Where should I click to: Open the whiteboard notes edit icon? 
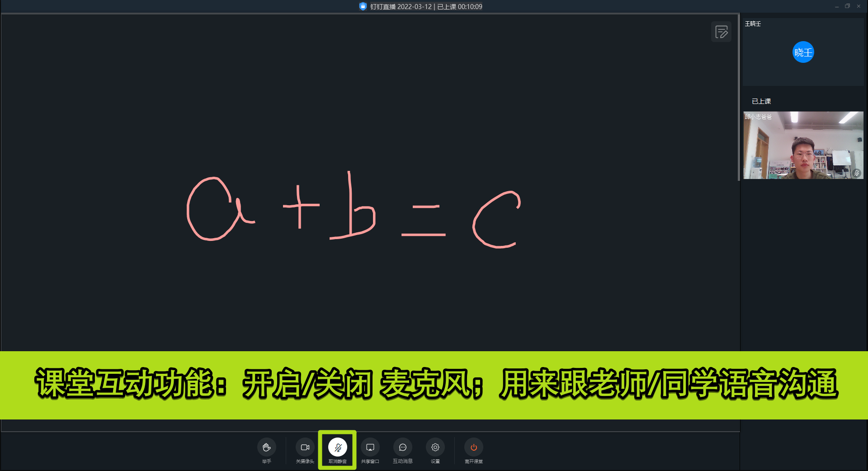pyautogui.click(x=721, y=32)
